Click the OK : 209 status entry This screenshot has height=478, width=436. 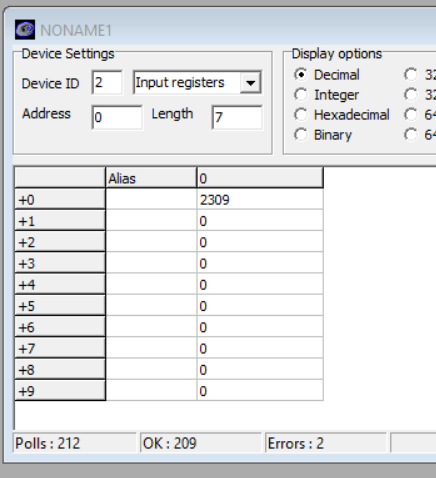click(x=201, y=443)
